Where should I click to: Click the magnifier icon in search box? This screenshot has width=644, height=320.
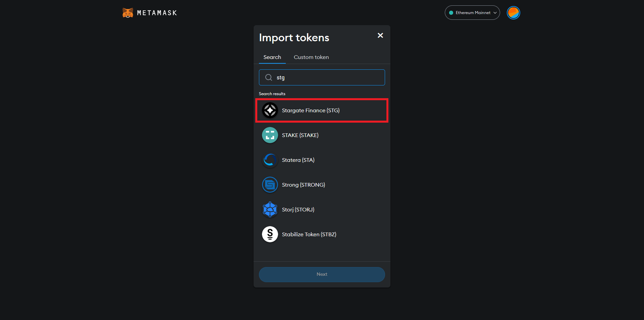point(269,77)
